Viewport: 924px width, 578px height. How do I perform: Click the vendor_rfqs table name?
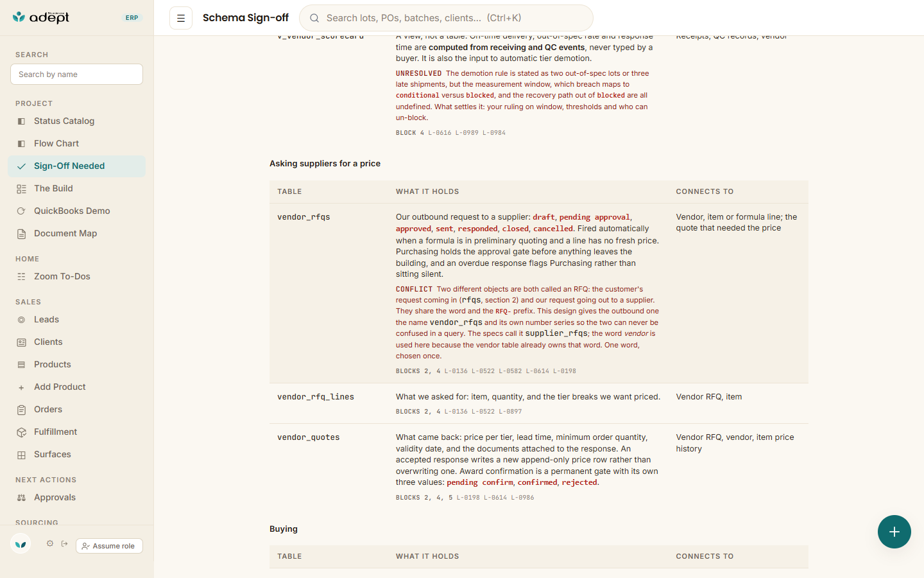(304, 217)
